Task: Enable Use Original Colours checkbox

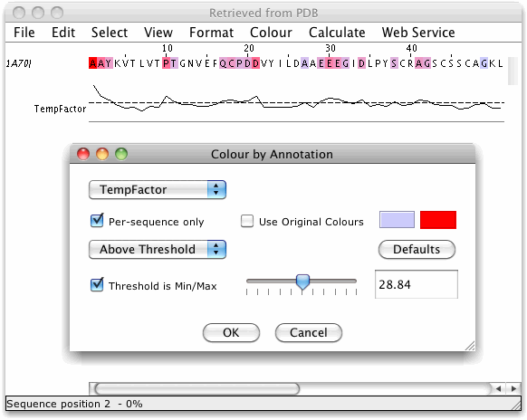Action: (x=247, y=221)
